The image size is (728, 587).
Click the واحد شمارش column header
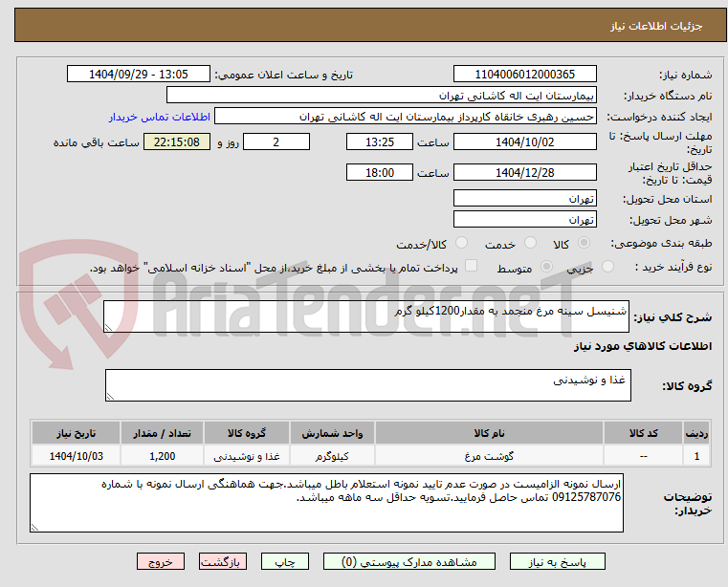(x=332, y=433)
